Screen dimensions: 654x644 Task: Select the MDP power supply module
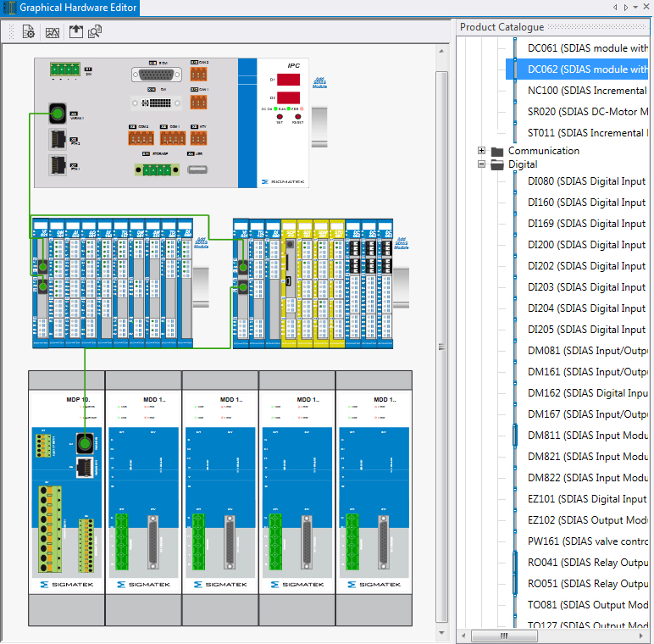[66, 498]
